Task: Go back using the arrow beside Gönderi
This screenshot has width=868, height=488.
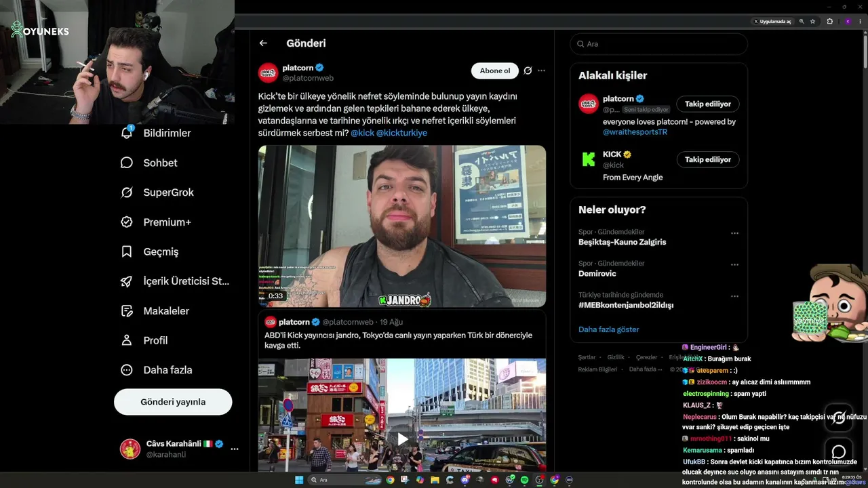Action: point(263,43)
